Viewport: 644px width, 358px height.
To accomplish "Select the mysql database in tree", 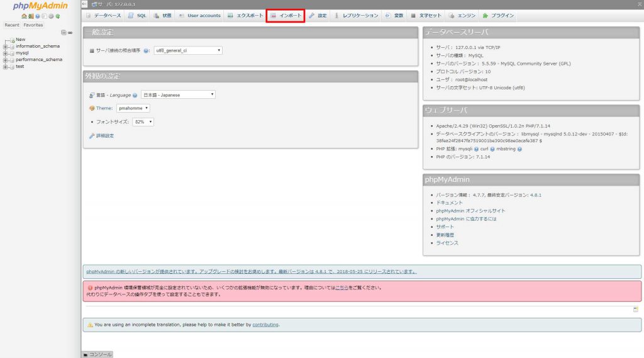I will tap(22, 53).
